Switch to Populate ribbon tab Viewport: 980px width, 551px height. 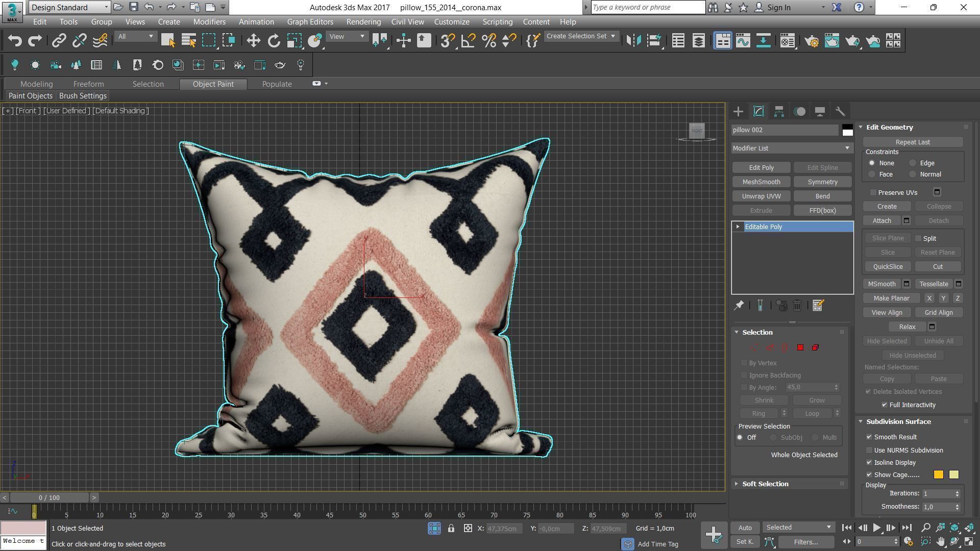[277, 84]
